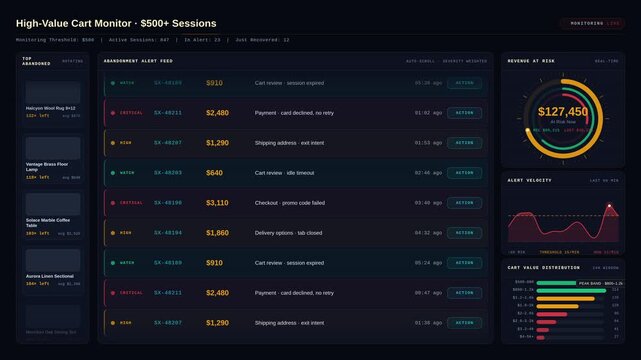Image resolution: width=641 pixels, height=360 pixels.
Task: Click the longest green distribution bar
Action: click(571, 291)
